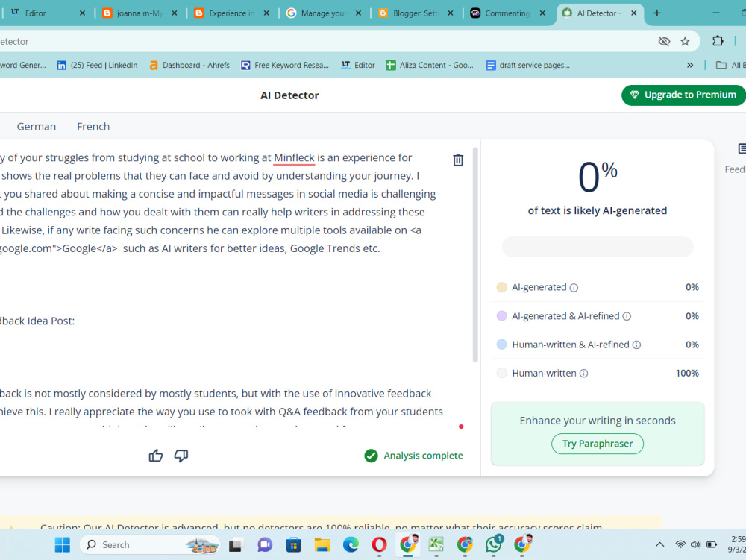The image size is (746, 560).
Task: Open Excel from the taskbar
Action: tap(436, 545)
